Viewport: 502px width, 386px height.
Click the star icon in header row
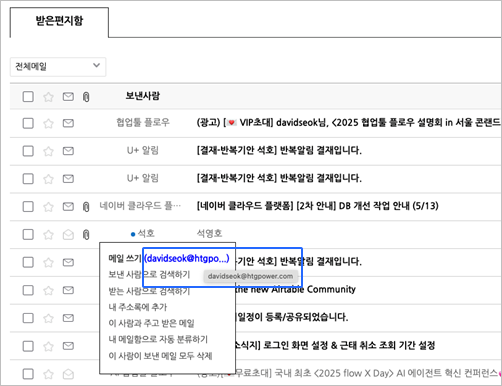pyautogui.click(x=48, y=97)
